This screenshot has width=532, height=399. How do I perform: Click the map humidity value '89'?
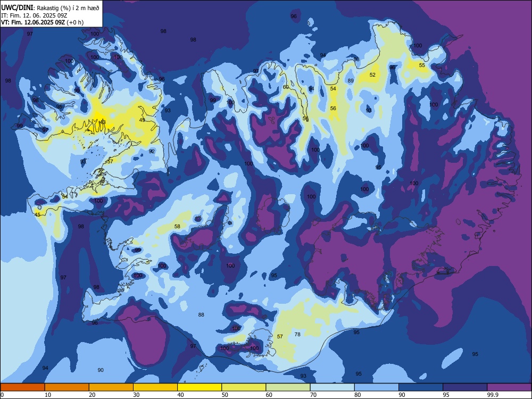click(x=351, y=81)
